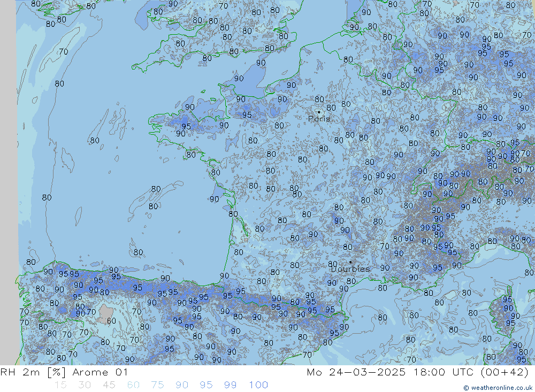The image size is (535, 392).
Task: Click the grey 60 contour label in Spain
Action: (x=112, y=321)
